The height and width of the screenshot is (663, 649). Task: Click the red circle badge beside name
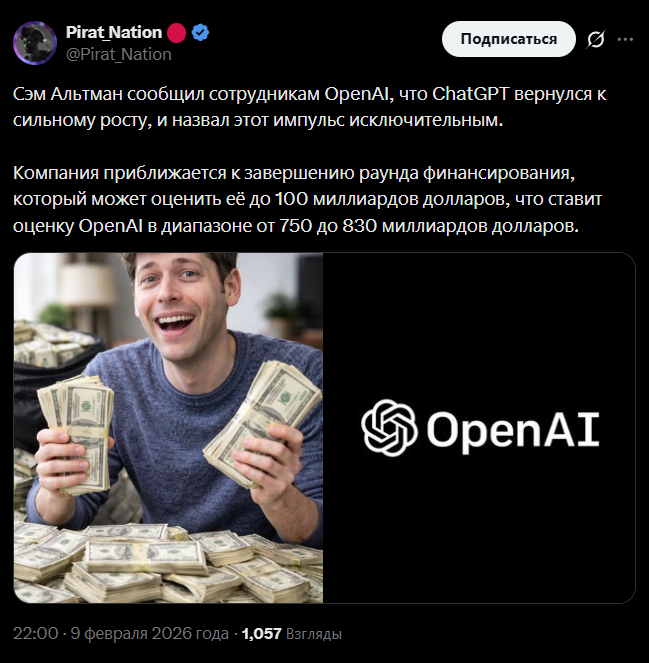[176, 33]
